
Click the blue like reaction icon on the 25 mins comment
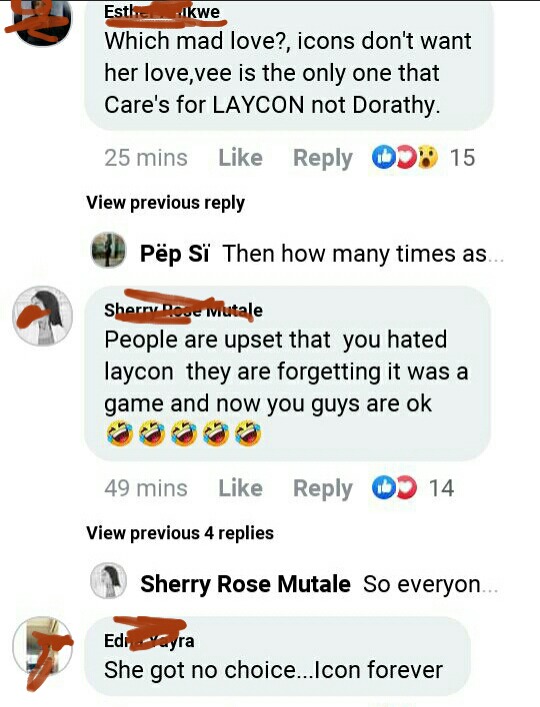coord(383,157)
